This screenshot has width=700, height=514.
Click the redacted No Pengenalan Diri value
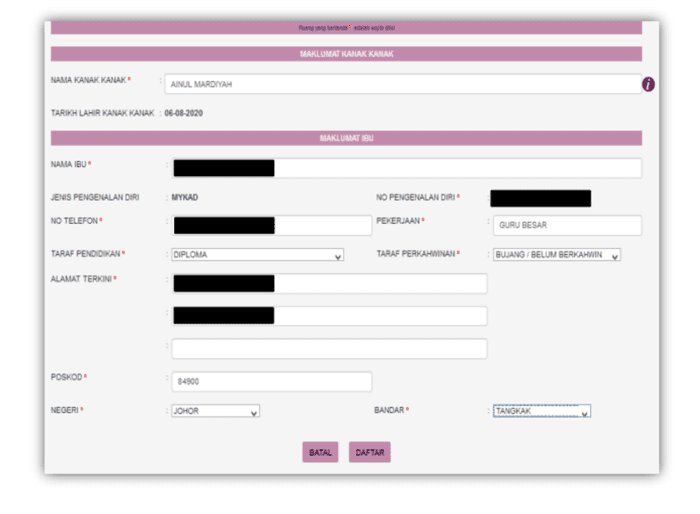(540, 198)
